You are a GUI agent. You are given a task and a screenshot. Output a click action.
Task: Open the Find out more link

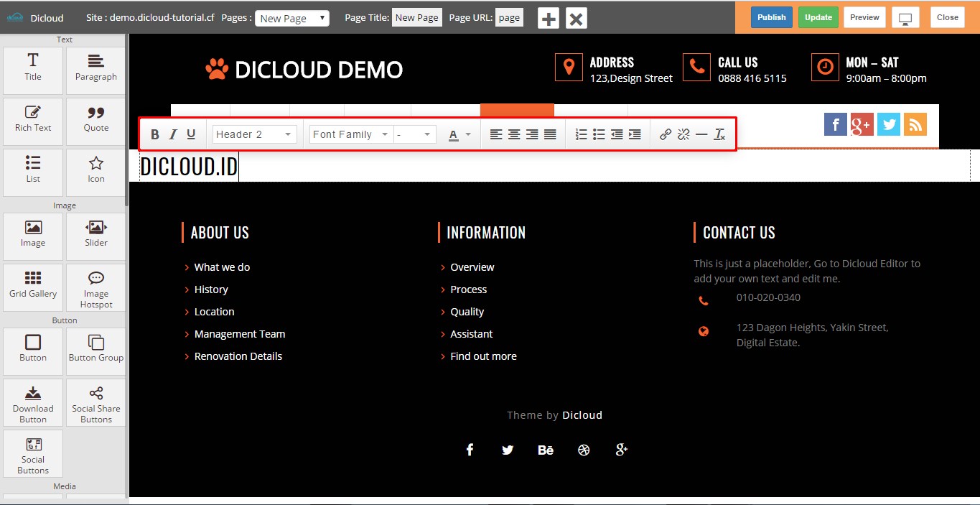point(483,356)
